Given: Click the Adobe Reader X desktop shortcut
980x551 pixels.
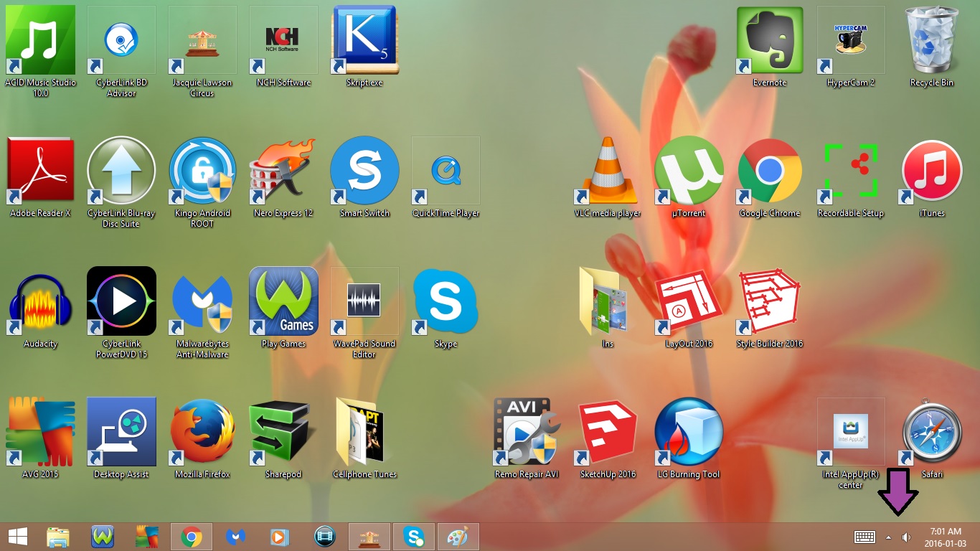Looking at the screenshot, I should click(40, 171).
